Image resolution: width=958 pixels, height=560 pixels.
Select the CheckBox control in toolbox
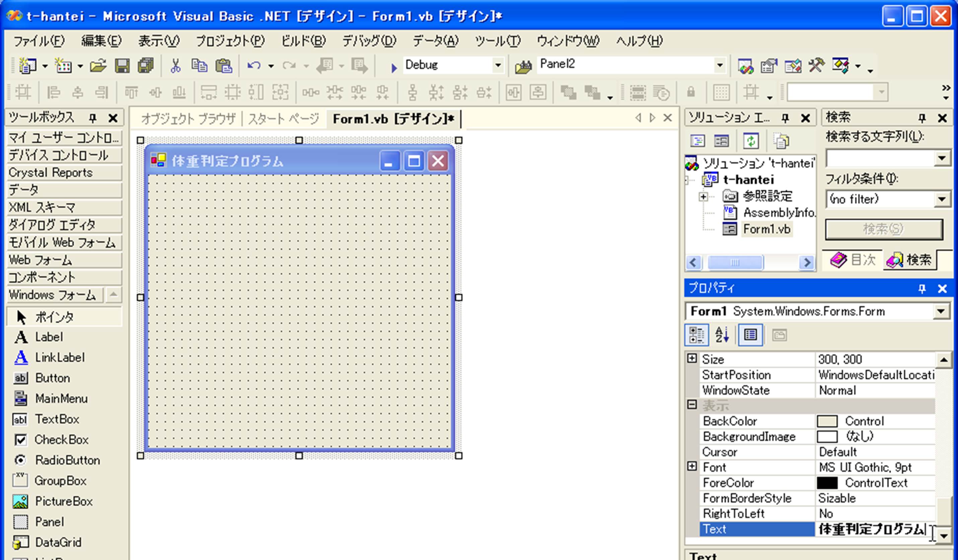[x=61, y=440]
